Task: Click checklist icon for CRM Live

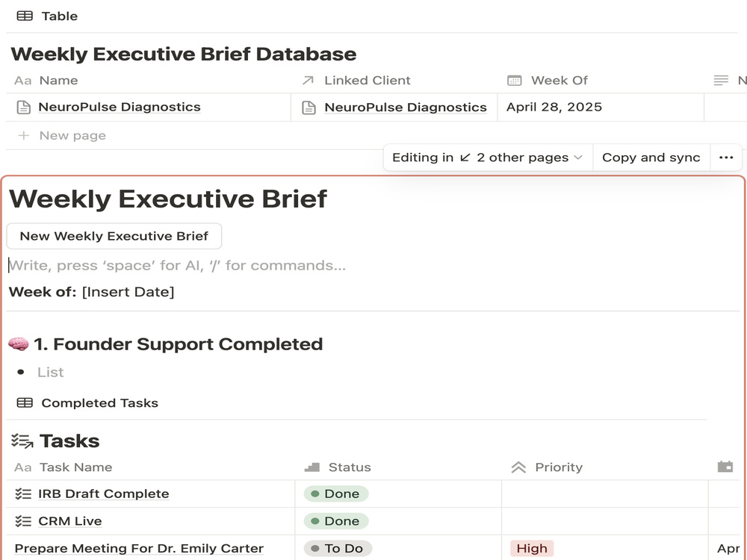Action: pyautogui.click(x=23, y=521)
